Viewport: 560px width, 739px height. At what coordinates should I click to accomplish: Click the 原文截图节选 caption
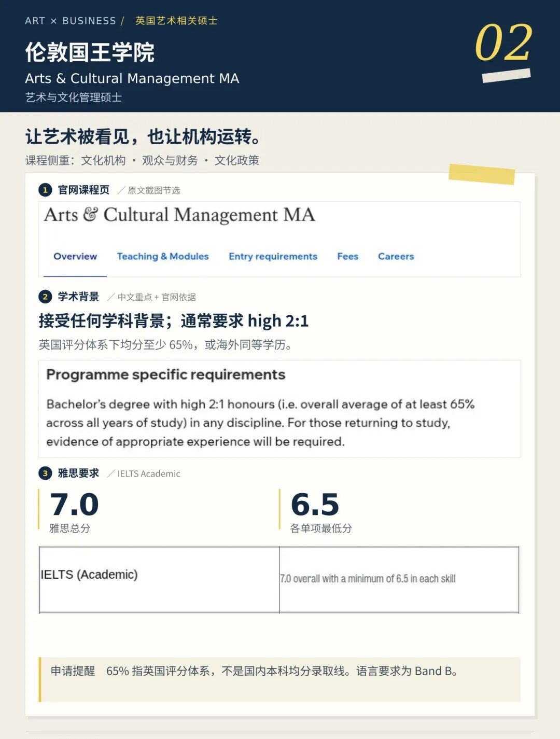point(153,190)
